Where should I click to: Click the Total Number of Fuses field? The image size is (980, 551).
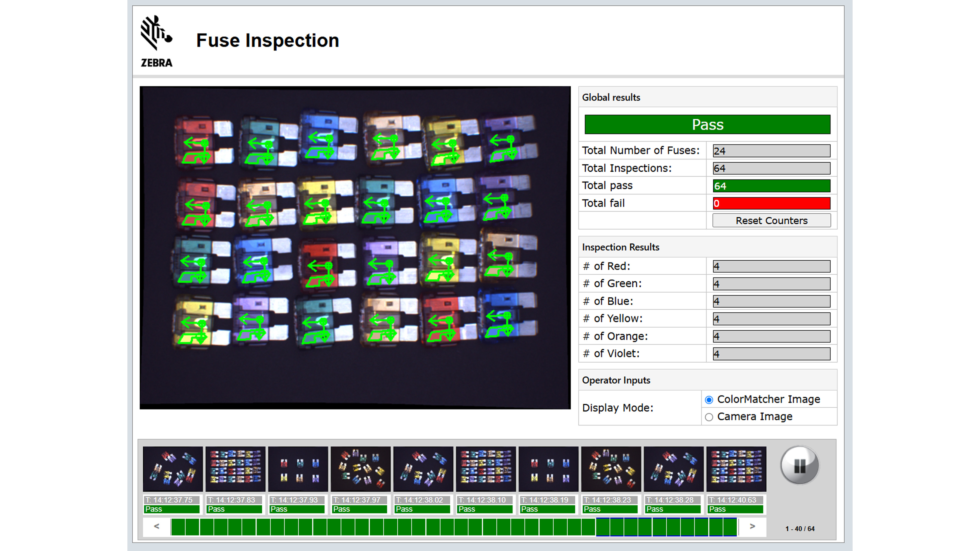771,151
